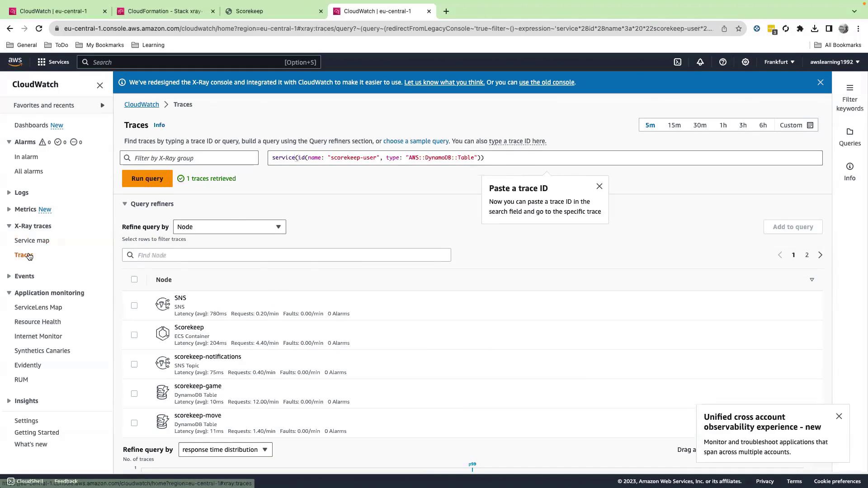Open the AWS support help icon
Viewport: 868px width, 488px height.
[722, 62]
